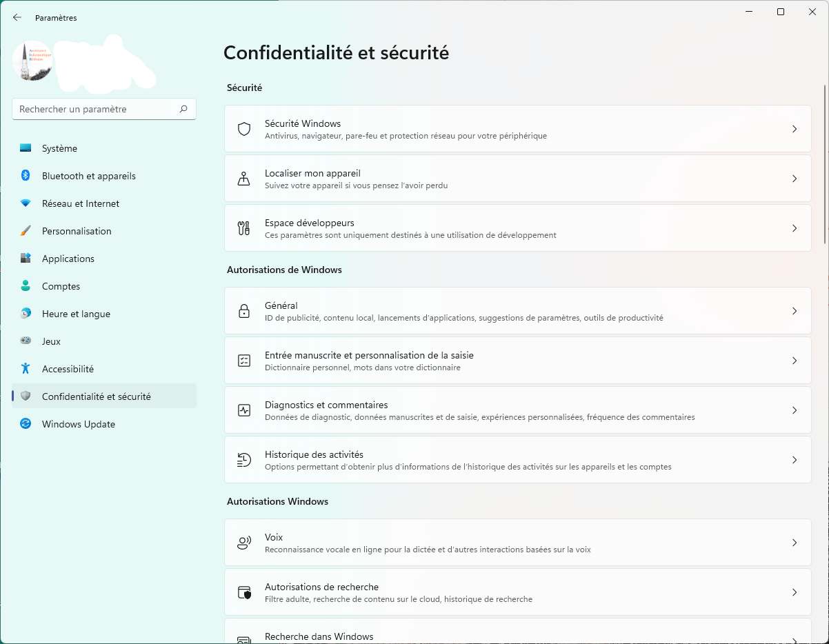Click the Localiser mon appareil icon

(x=244, y=178)
